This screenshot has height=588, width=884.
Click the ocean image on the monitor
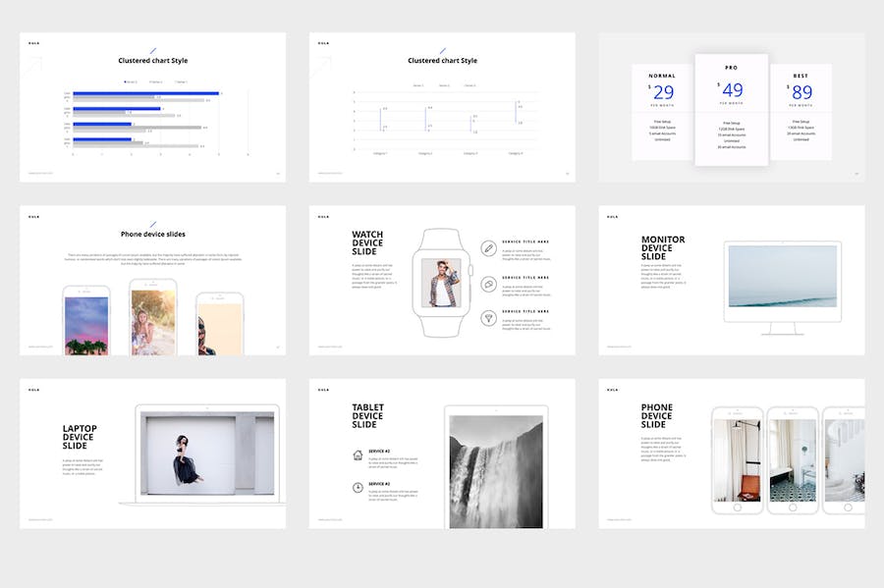(783, 276)
